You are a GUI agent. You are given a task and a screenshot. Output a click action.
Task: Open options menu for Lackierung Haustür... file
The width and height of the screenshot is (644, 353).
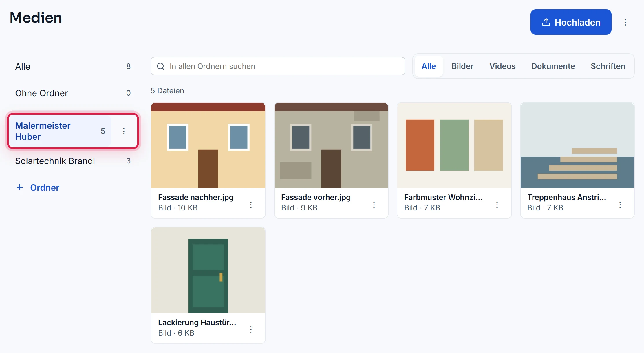point(251,330)
